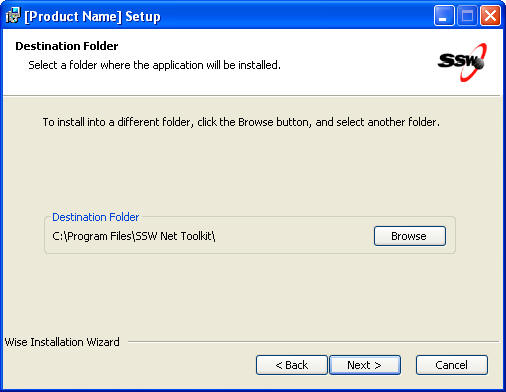Click the grayed-out maximize button

pos(467,16)
